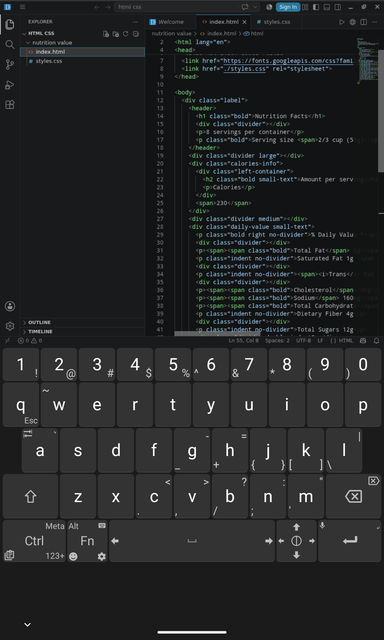Close the index.html tab
Image resolution: width=384 pixels, height=640 pixels.
[x=244, y=22]
